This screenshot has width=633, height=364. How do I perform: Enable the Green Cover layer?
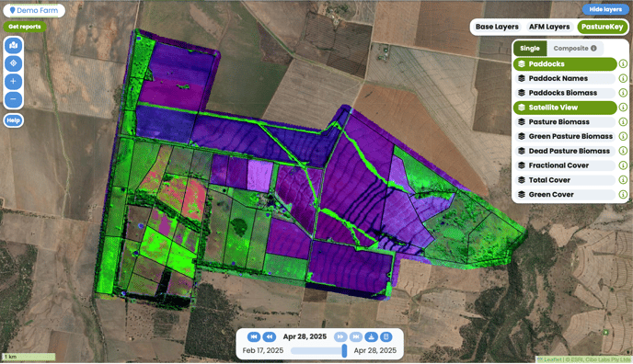(565, 195)
